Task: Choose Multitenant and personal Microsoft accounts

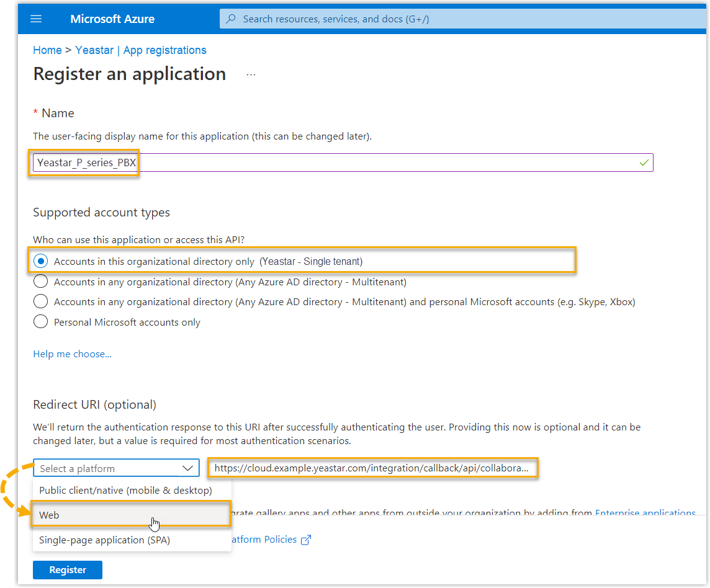Action: pyautogui.click(x=41, y=302)
